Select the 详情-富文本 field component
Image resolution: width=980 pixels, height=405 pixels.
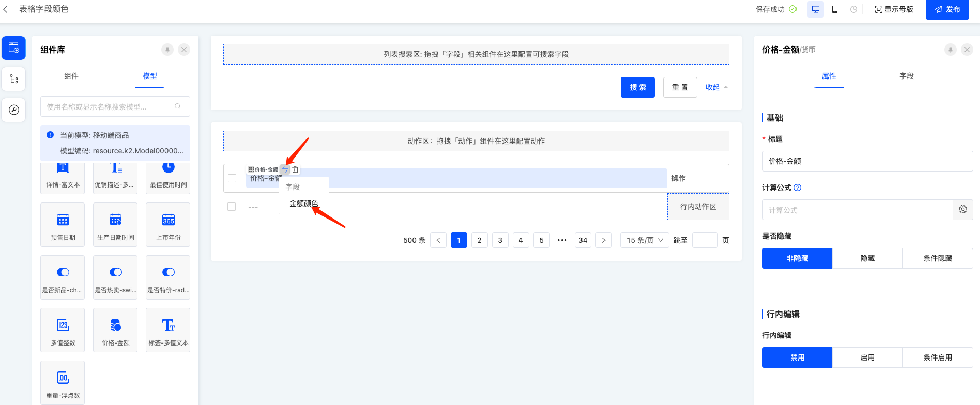[63, 178]
